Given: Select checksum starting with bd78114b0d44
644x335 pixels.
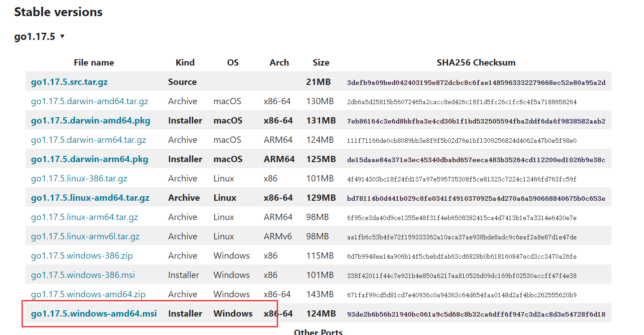Looking at the screenshot, I should click(x=476, y=198).
